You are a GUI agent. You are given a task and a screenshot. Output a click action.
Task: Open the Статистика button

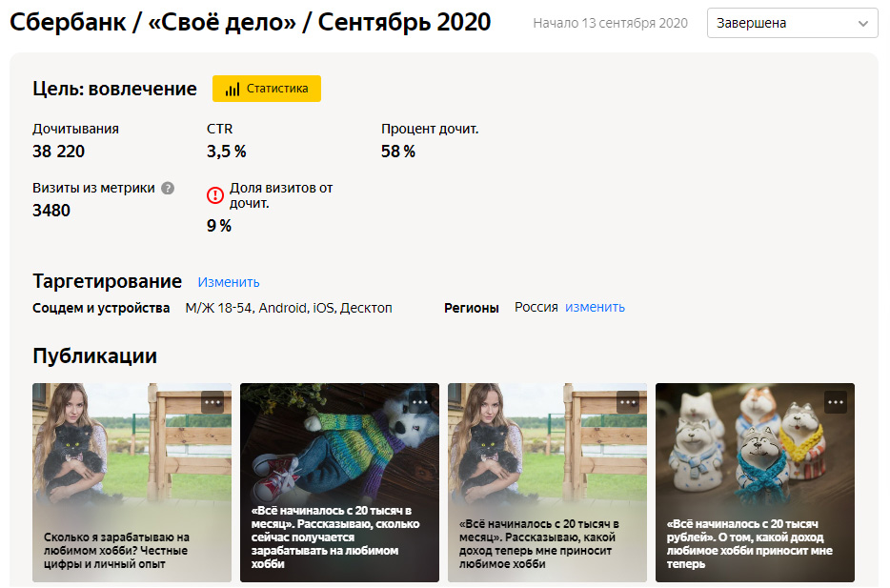[x=266, y=89]
